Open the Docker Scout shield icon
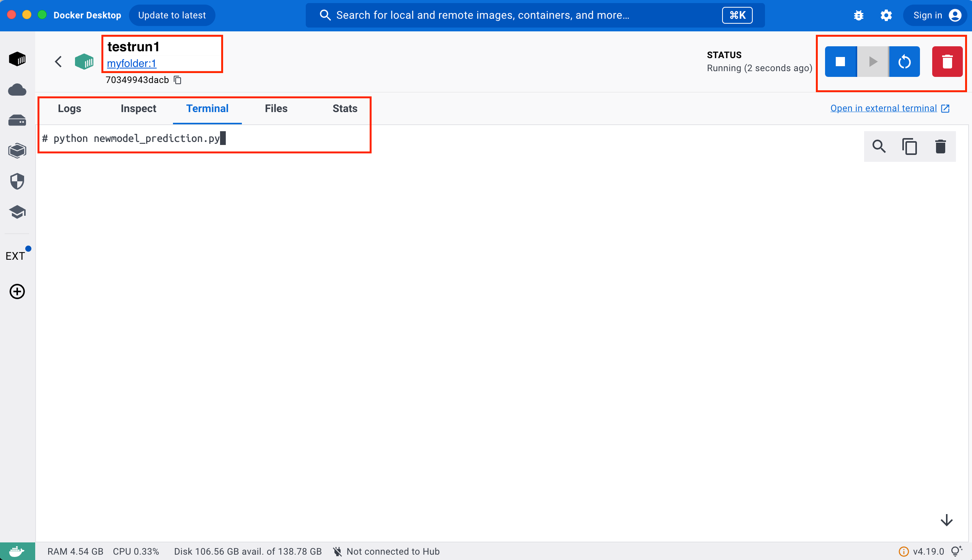972x560 pixels. (x=17, y=181)
